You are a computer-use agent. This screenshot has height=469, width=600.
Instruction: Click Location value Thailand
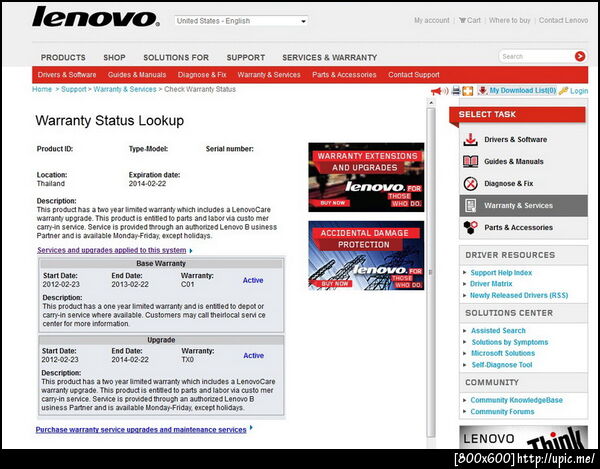(x=51, y=184)
